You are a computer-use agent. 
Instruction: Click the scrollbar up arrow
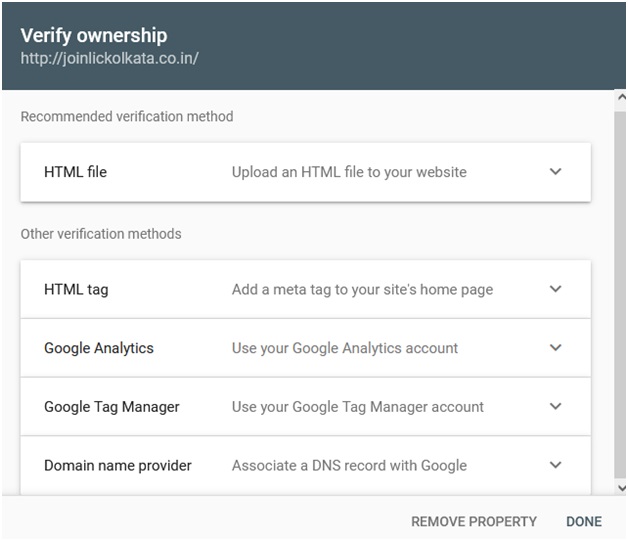tap(622, 97)
